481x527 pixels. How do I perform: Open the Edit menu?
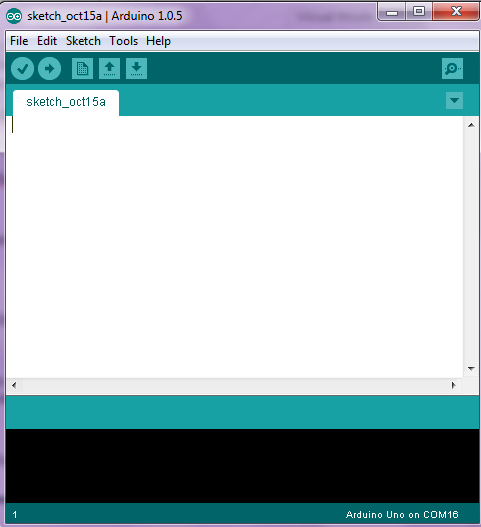[x=47, y=41]
